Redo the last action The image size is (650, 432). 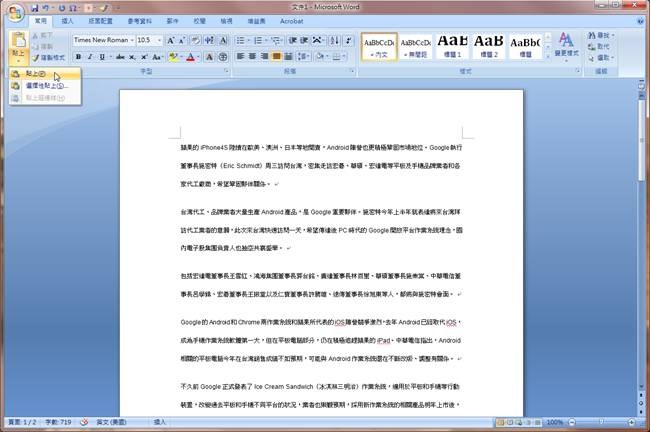coord(62,8)
